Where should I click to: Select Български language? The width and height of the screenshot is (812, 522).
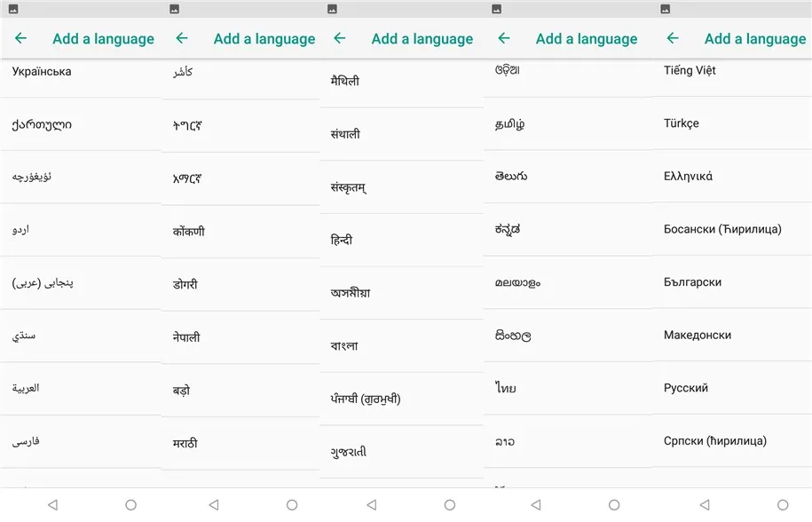click(x=731, y=282)
